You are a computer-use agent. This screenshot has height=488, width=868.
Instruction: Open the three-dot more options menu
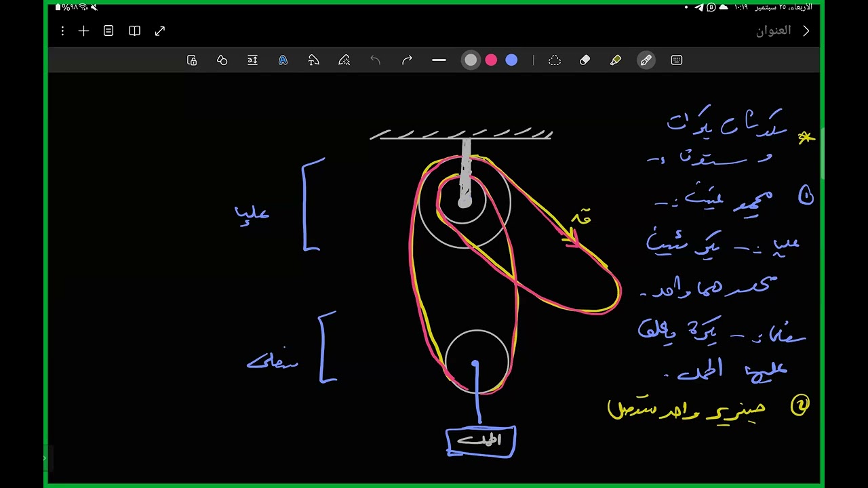click(62, 31)
